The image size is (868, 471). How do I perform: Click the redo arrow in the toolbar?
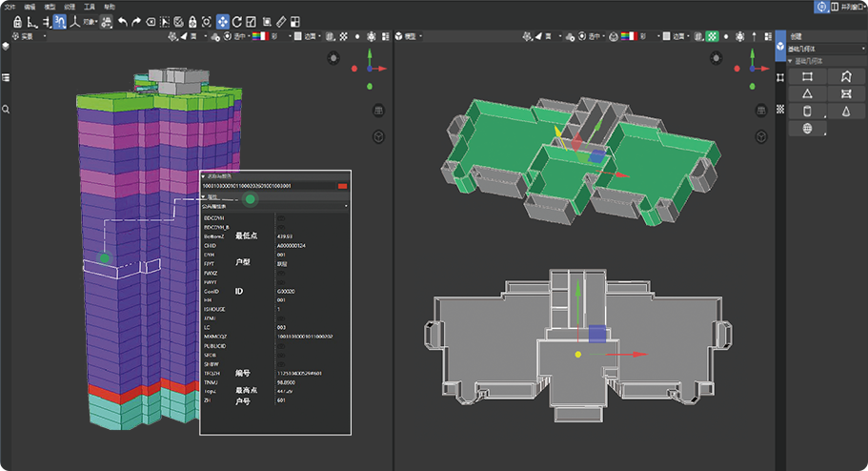click(x=136, y=21)
